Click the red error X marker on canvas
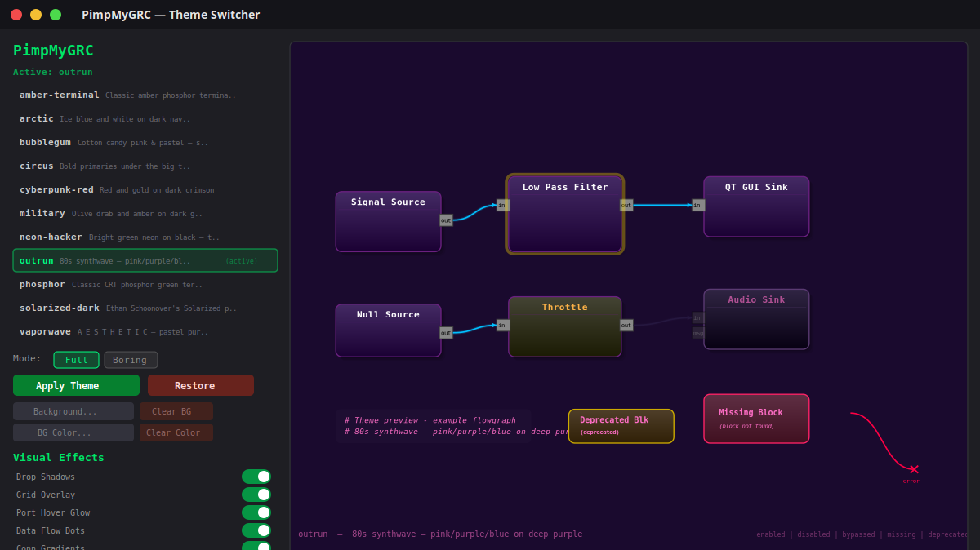Image resolution: width=980 pixels, height=550 pixels. [x=912, y=470]
